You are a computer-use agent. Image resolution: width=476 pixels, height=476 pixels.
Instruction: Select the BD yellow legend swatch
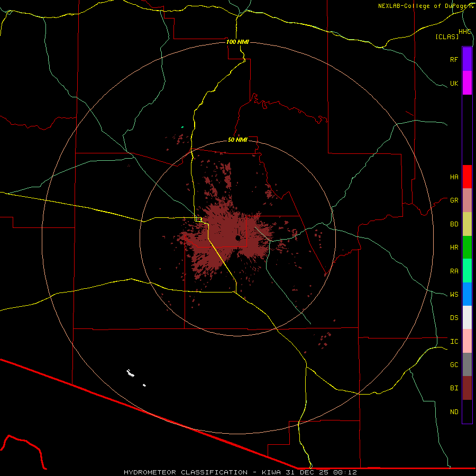(x=467, y=224)
